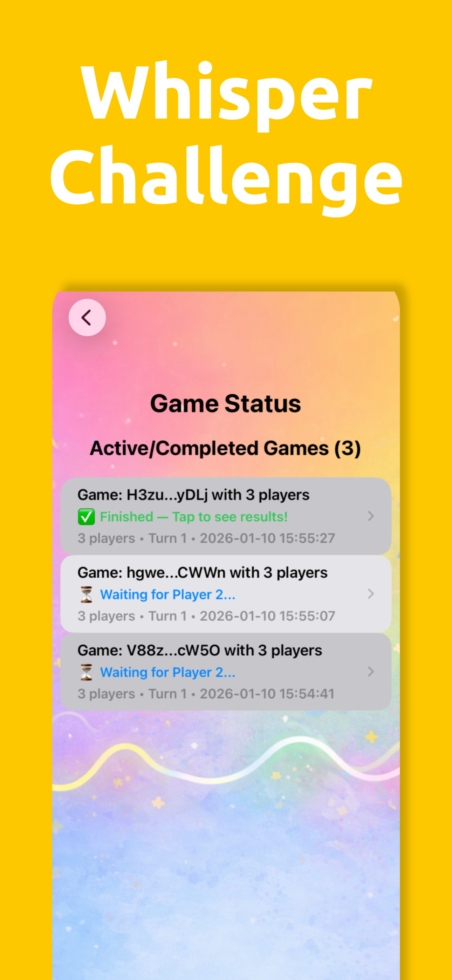452x980 pixels.
Task: Click the green checkmark on finished game
Action: [86, 517]
